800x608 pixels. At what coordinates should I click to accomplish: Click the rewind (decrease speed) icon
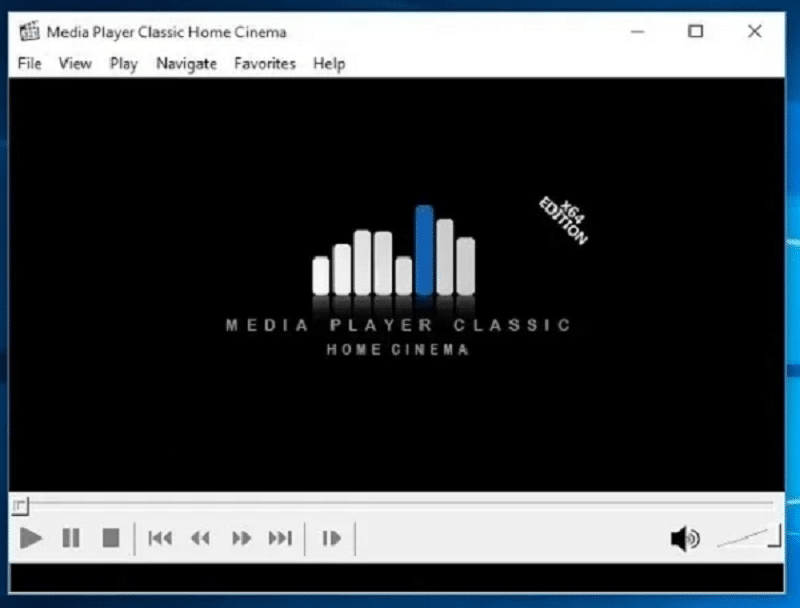(x=201, y=539)
